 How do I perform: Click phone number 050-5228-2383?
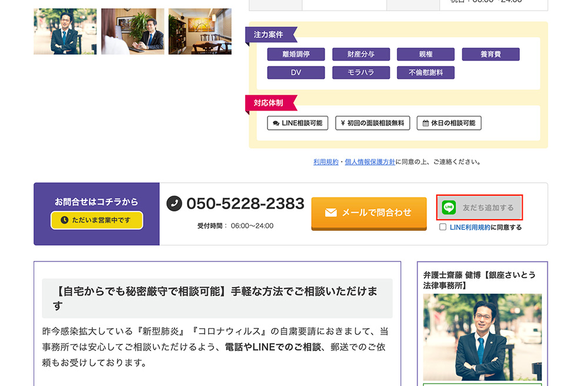point(245,204)
